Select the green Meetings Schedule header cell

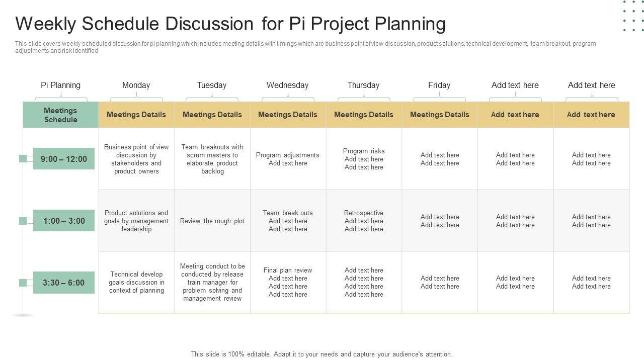(61, 115)
